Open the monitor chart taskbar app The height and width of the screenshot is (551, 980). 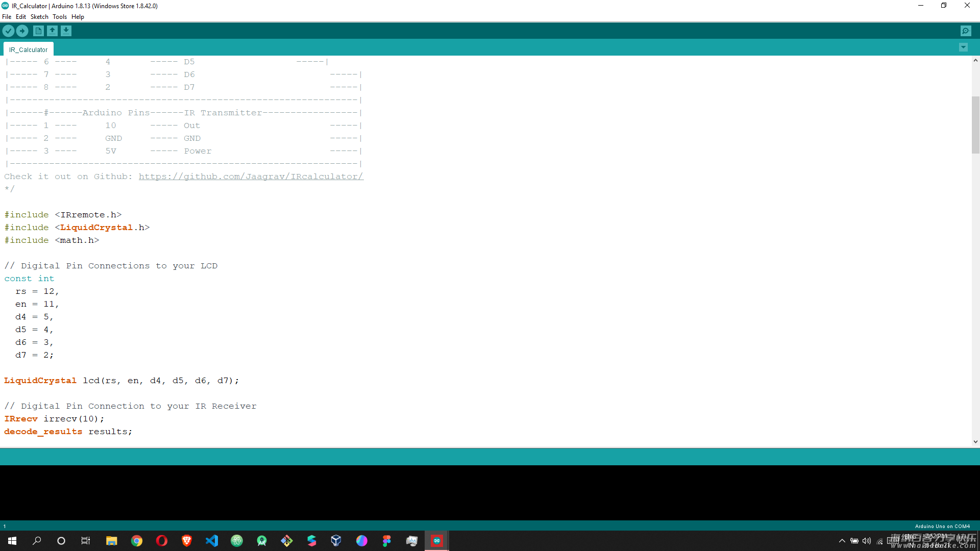point(412,541)
